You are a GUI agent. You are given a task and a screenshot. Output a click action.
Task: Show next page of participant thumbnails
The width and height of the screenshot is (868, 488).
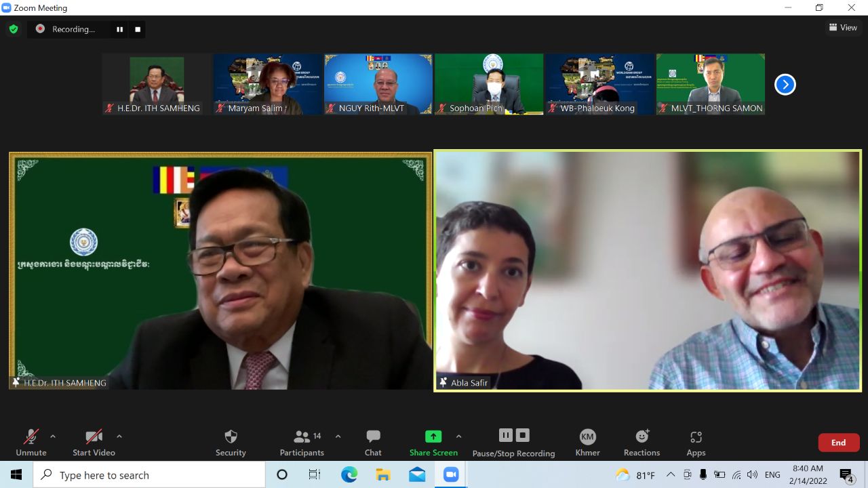[785, 85]
